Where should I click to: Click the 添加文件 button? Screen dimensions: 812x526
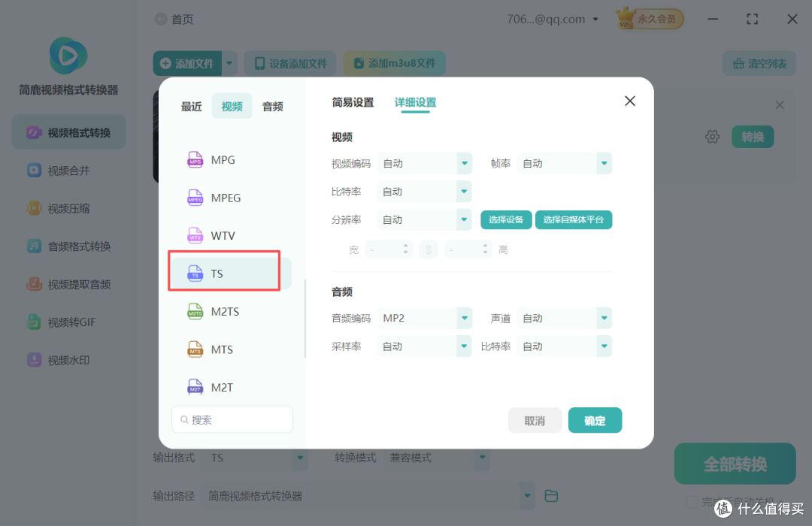click(187, 63)
